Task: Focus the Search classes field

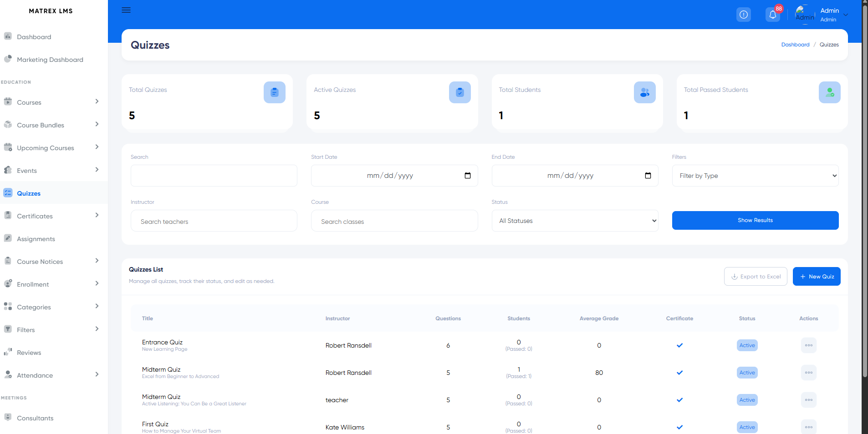Action: coord(394,221)
